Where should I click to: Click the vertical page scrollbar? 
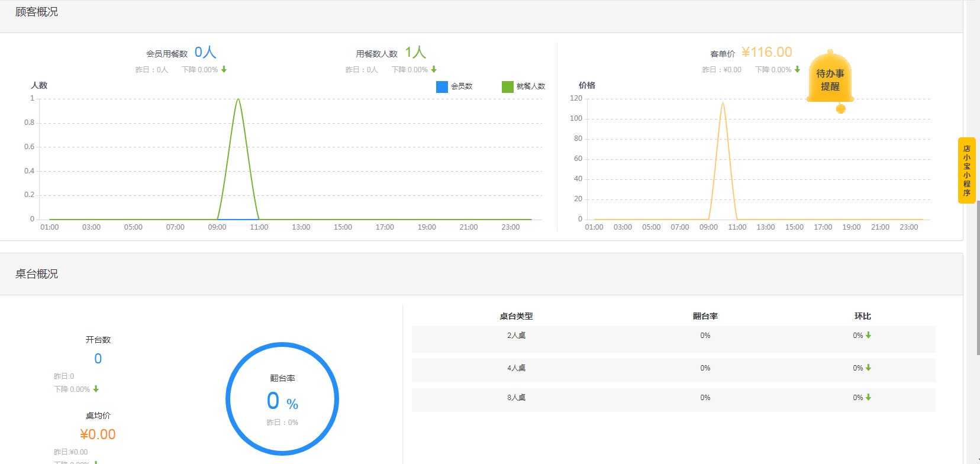(x=977, y=278)
